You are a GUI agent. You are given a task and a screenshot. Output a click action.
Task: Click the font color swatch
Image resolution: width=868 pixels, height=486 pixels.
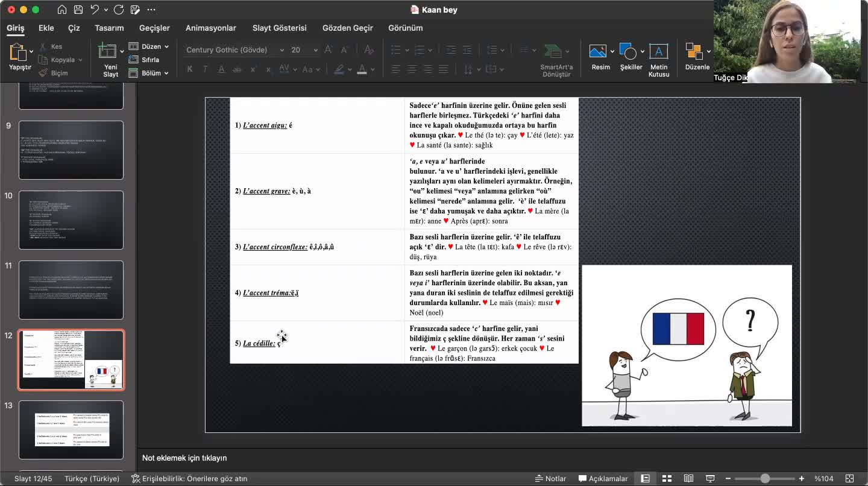click(362, 69)
